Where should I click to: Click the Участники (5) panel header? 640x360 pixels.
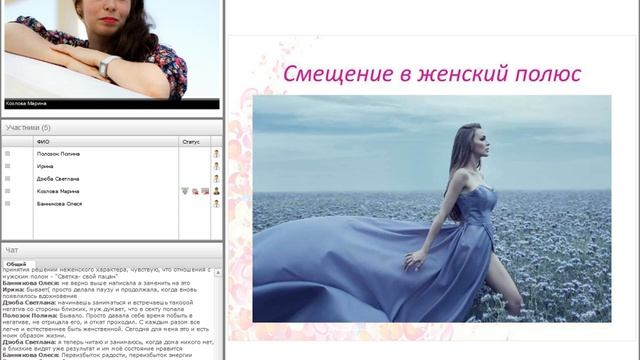click(112, 128)
